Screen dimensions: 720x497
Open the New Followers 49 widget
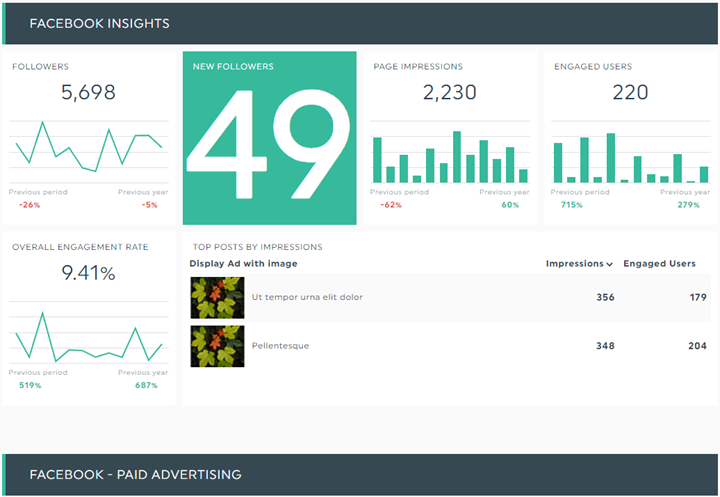(x=270, y=138)
